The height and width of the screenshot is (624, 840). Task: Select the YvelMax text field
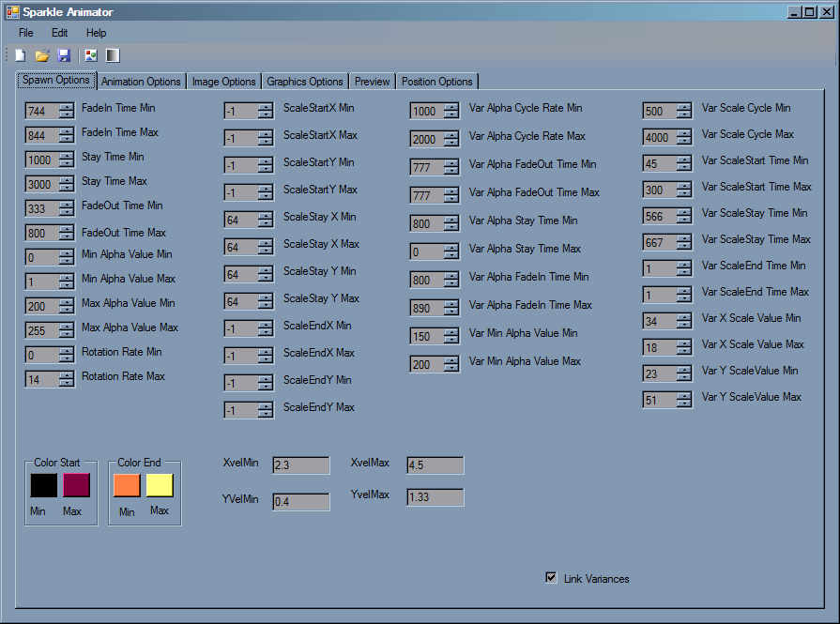coord(434,499)
